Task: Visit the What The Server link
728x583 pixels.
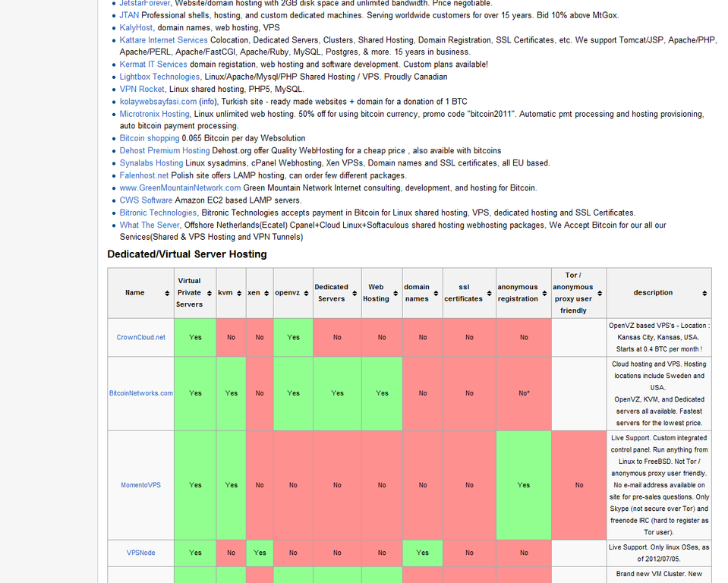Action: [x=150, y=225]
